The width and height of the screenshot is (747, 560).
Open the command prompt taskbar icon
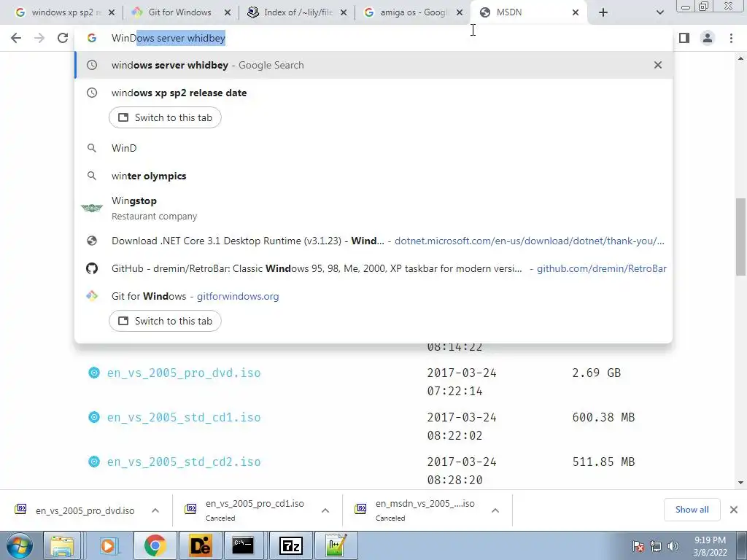(243, 545)
